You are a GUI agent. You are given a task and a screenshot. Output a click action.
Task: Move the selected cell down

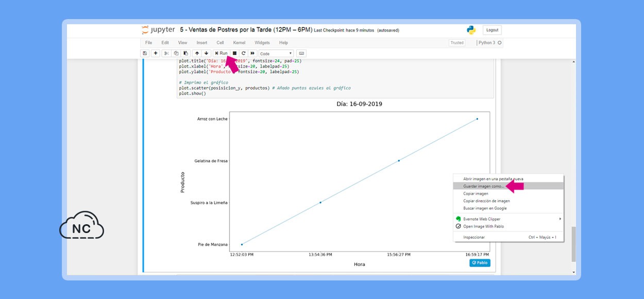pos(206,53)
